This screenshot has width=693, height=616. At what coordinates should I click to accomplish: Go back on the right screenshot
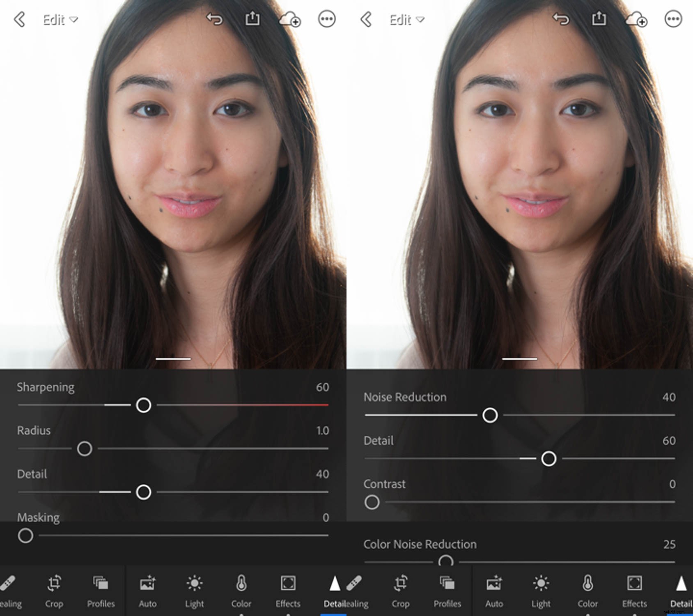[366, 19]
